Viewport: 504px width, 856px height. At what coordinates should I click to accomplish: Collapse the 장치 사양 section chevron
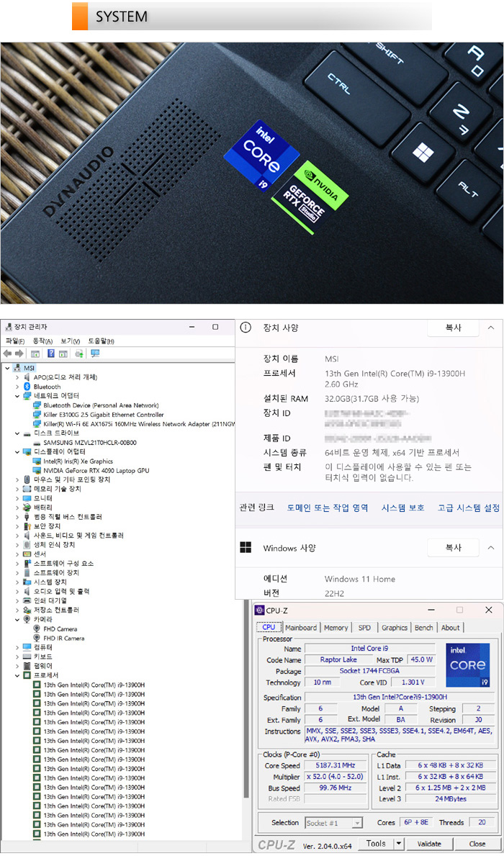point(490,328)
